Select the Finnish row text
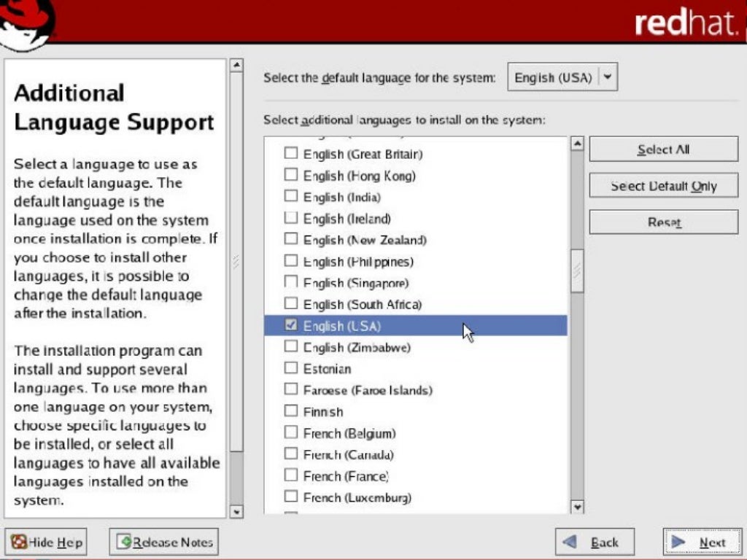 point(323,412)
